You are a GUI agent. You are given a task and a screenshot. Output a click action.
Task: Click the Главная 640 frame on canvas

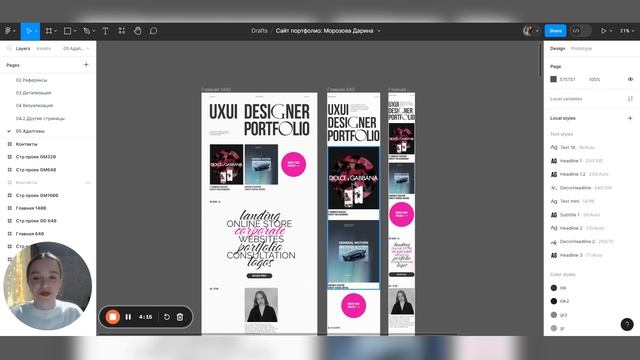tap(353, 213)
